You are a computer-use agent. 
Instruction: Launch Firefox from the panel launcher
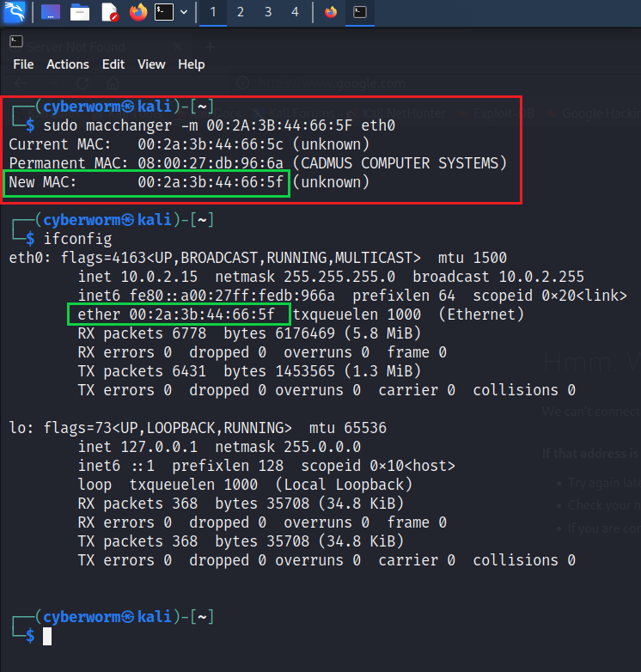[137, 12]
